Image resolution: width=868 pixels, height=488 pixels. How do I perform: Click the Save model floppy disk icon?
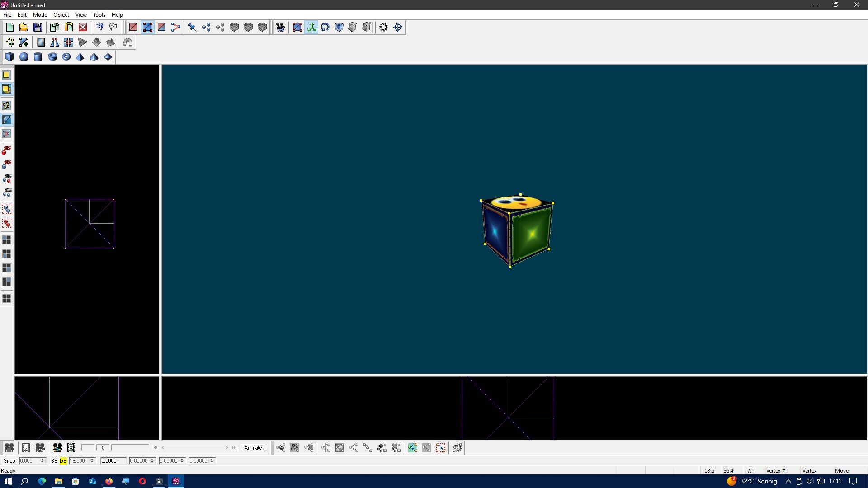point(38,27)
